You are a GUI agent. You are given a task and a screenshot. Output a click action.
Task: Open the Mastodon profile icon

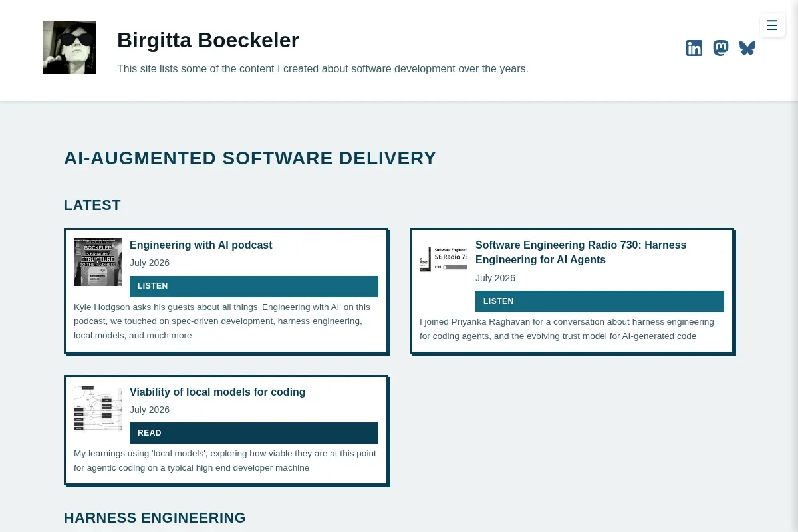(x=721, y=48)
